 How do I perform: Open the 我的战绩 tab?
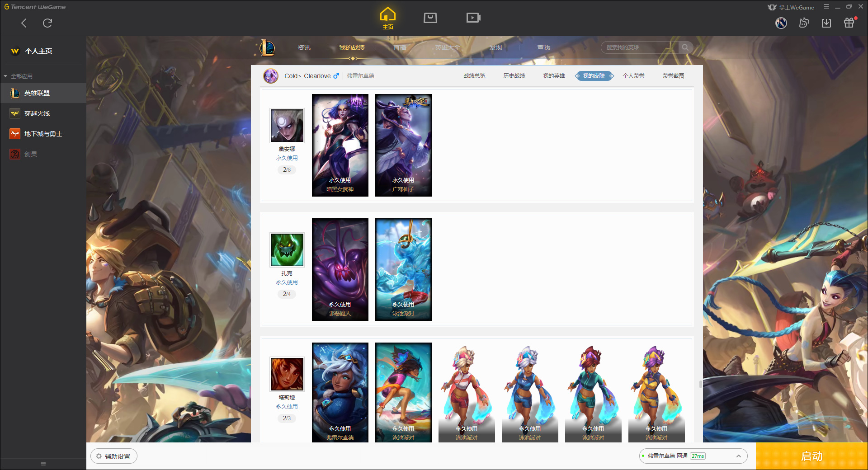[x=352, y=47]
